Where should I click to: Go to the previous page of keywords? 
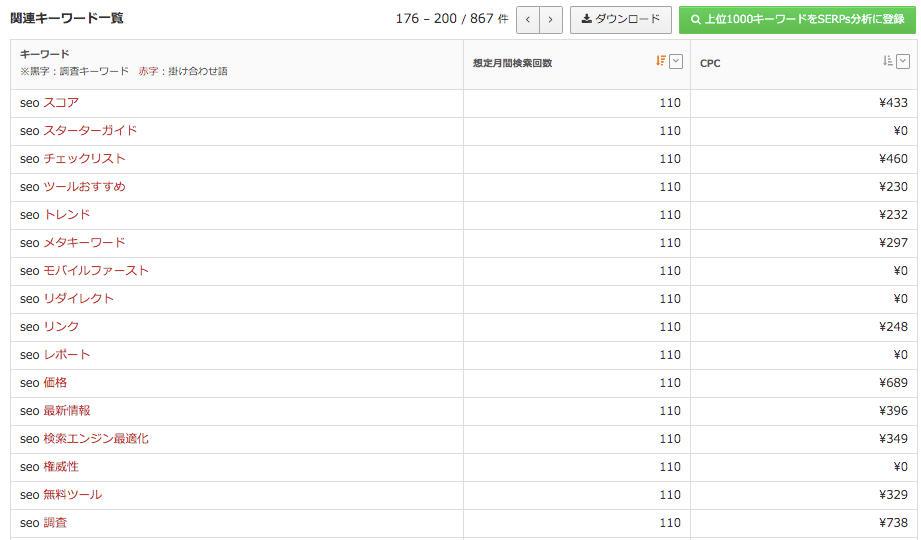[x=528, y=20]
